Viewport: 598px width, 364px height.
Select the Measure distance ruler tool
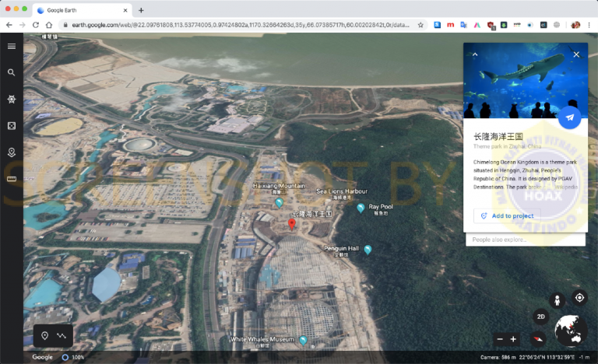pyautogui.click(x=12, y=179)
